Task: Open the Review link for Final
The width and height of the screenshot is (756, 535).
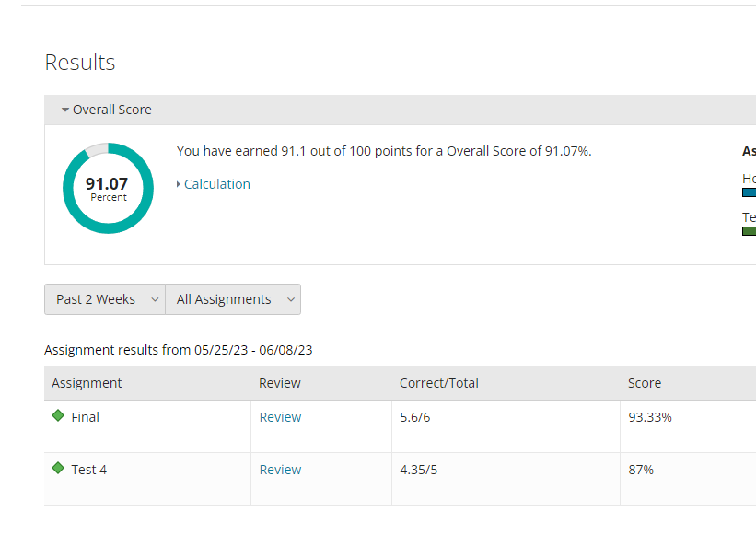Action: click(x=280, y=417)
